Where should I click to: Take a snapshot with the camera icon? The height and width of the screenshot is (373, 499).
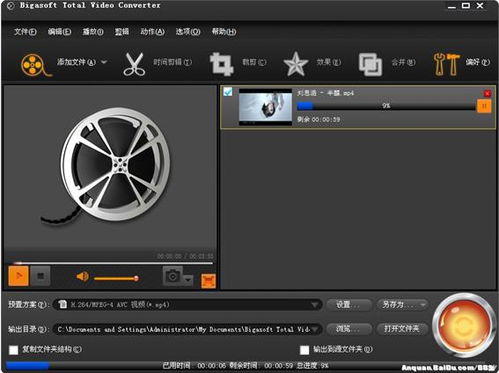pyautogui.click(x=173, y=276)
